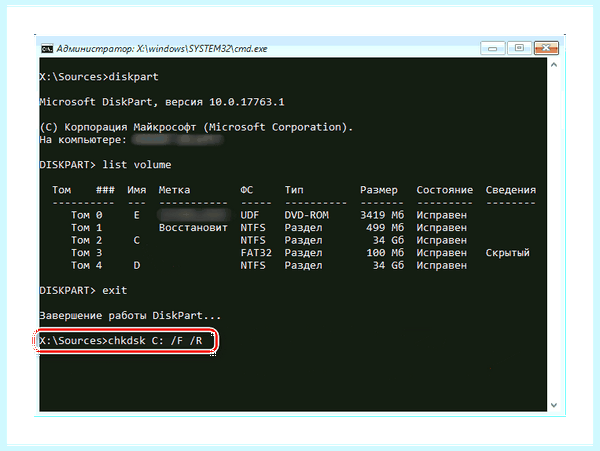Click the 'UDF' file system cell
This screenshot has width=600, height=451.
click(x=250, y=215)
